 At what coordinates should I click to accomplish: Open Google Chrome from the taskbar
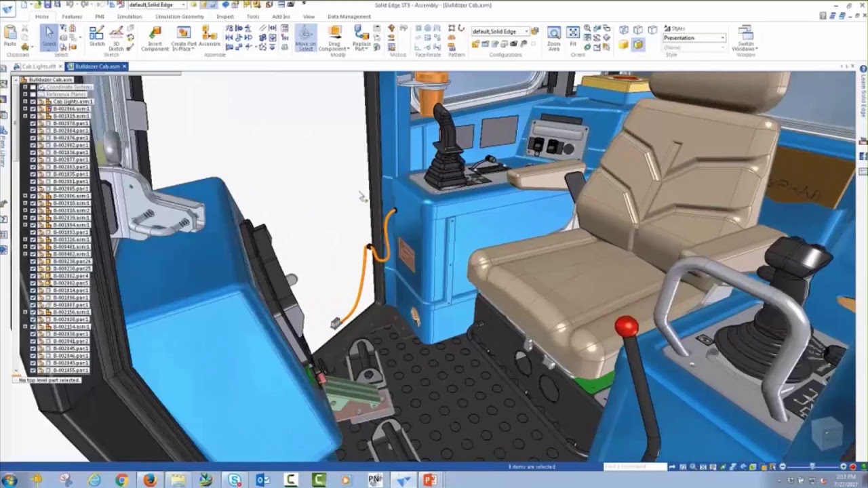tap(122, 480)
